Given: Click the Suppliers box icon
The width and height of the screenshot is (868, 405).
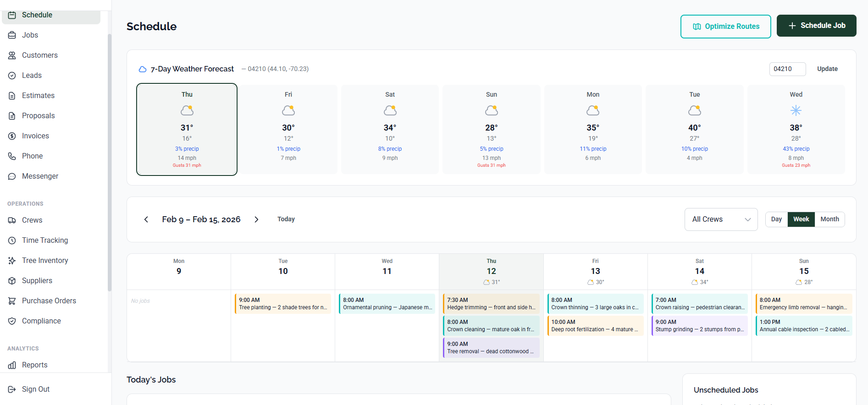Looking at the screenshot, I should click(x=12, y=281).
